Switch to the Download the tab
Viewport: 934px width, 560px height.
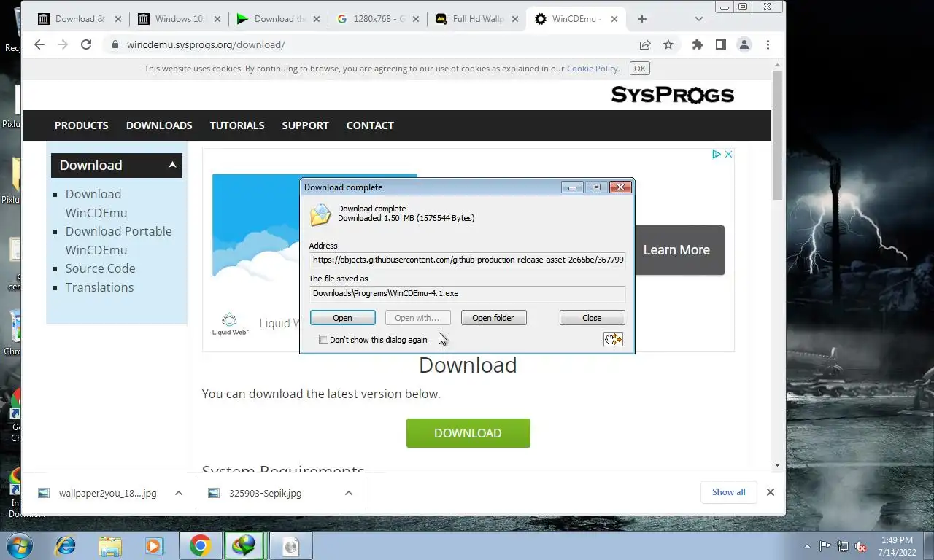point(279,19)
